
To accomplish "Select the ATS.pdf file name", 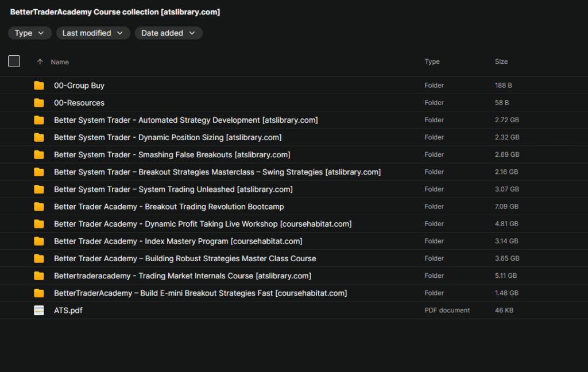I will coord(68,311).
